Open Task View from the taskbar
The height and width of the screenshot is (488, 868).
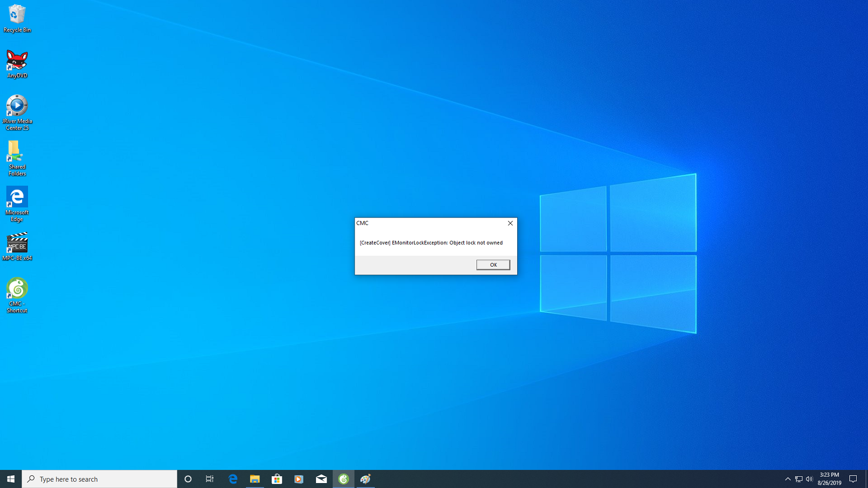pos(210,479)
